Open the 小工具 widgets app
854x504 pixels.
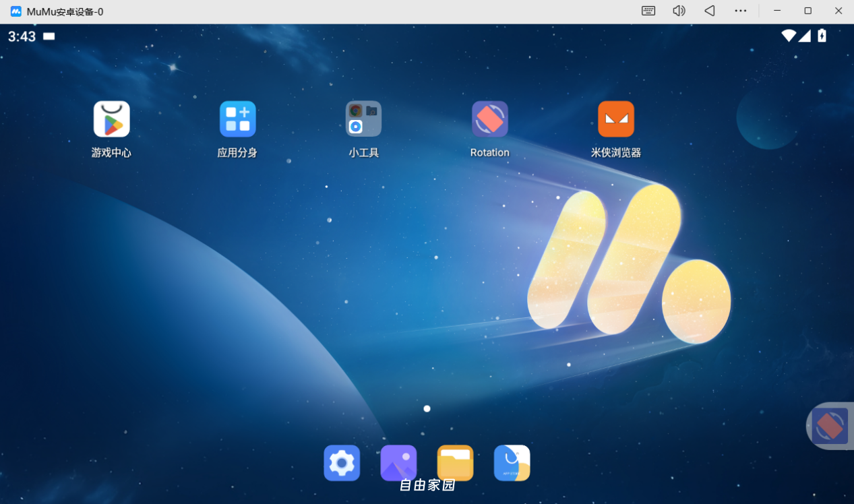point(363,119)
